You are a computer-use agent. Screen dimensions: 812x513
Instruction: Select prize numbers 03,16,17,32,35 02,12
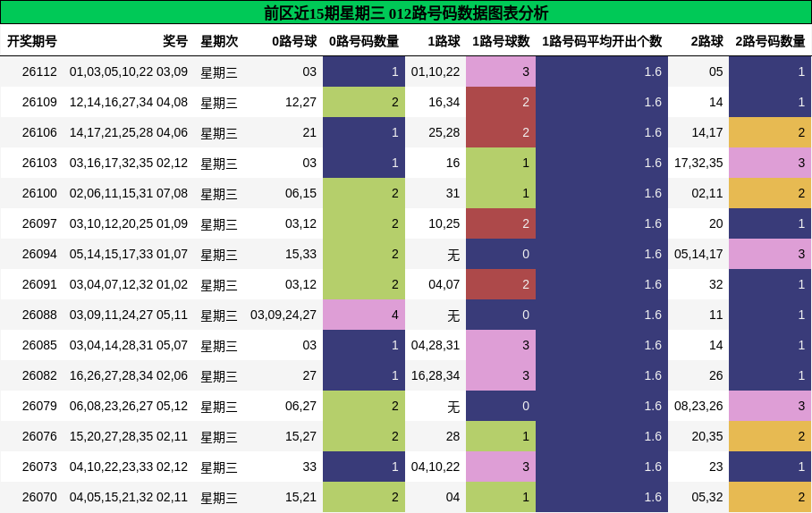tap(129, 163)
